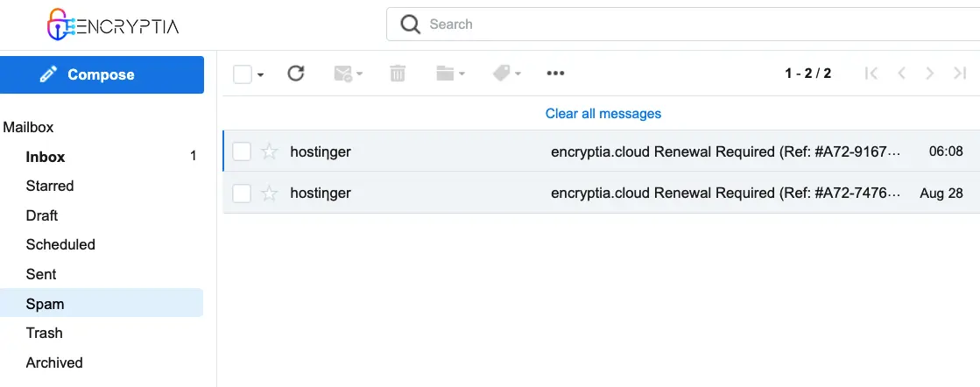
Task: Open the three-dots more actions menu
Action: [555, 74]
